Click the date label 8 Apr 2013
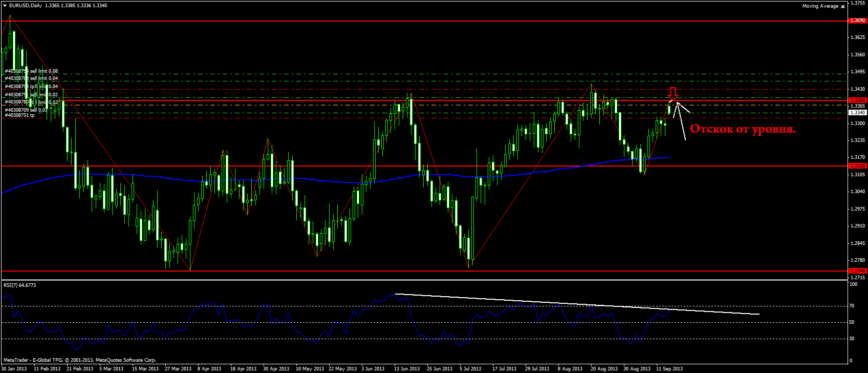 pyautogui.click(x=209, y=368)
